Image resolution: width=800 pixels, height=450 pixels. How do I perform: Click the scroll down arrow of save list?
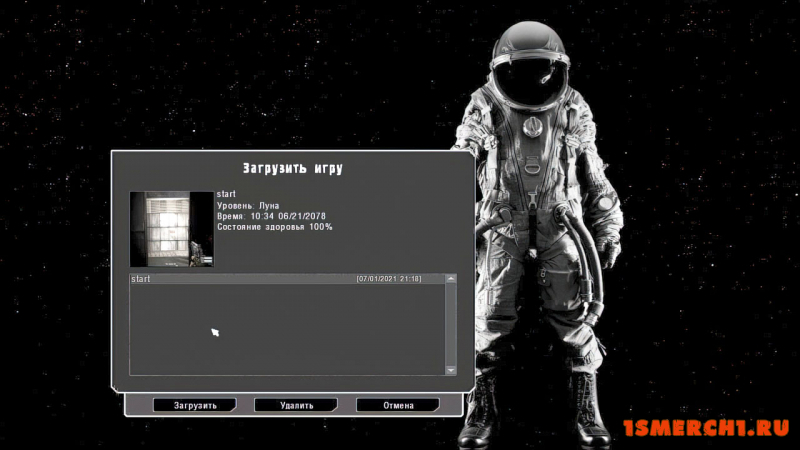451,370
